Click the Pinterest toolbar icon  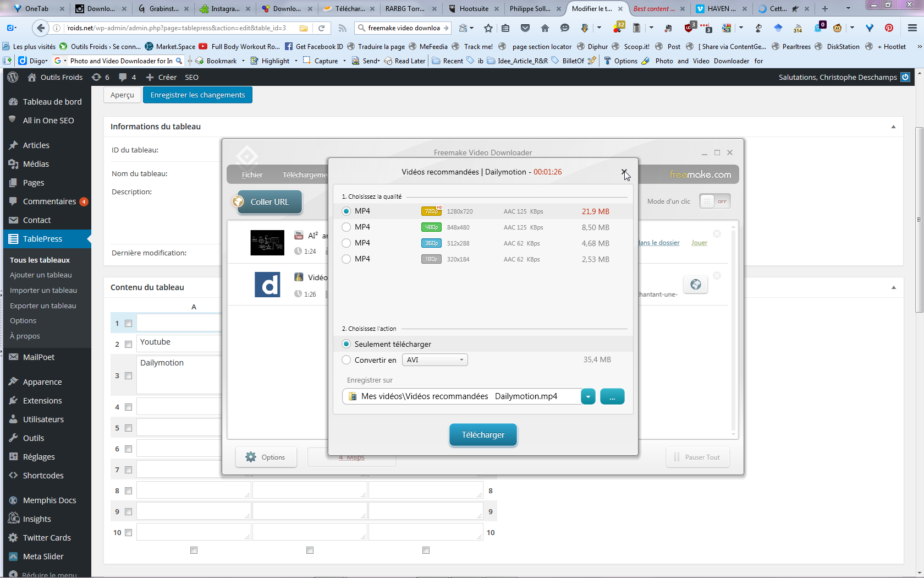pos(889,28)
